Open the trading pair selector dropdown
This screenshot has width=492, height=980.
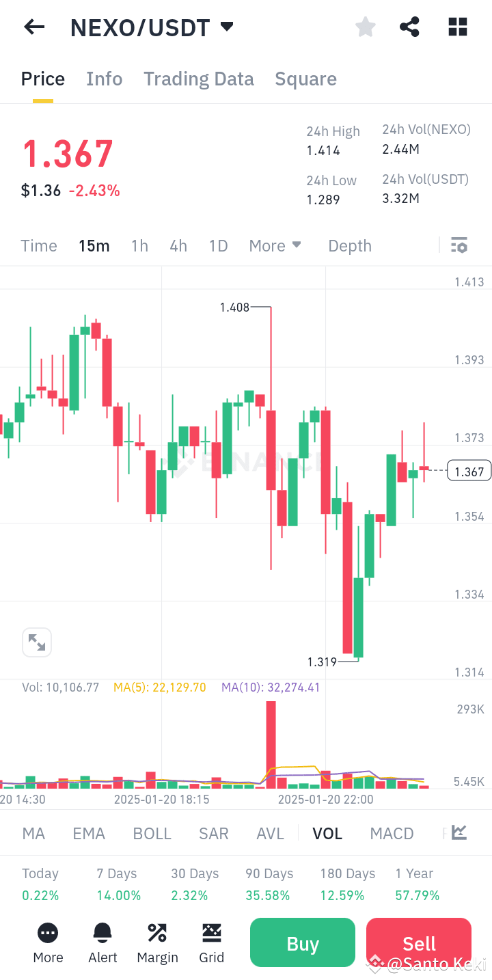point(227,27)
